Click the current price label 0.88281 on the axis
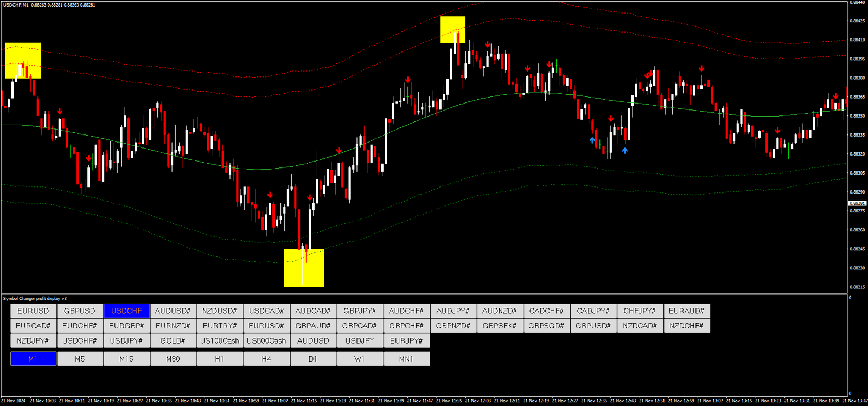Screen dimensions: 868x406 [857, 203]
